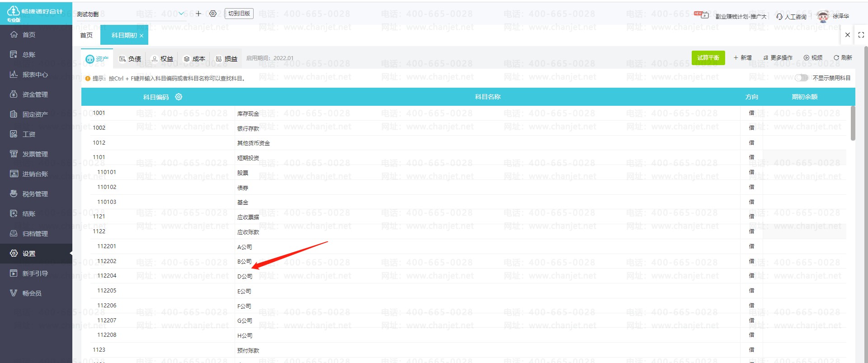Select the F公司 sub-account
The height and width of the screenshot is (363, 868).
(x=245, y=306)
